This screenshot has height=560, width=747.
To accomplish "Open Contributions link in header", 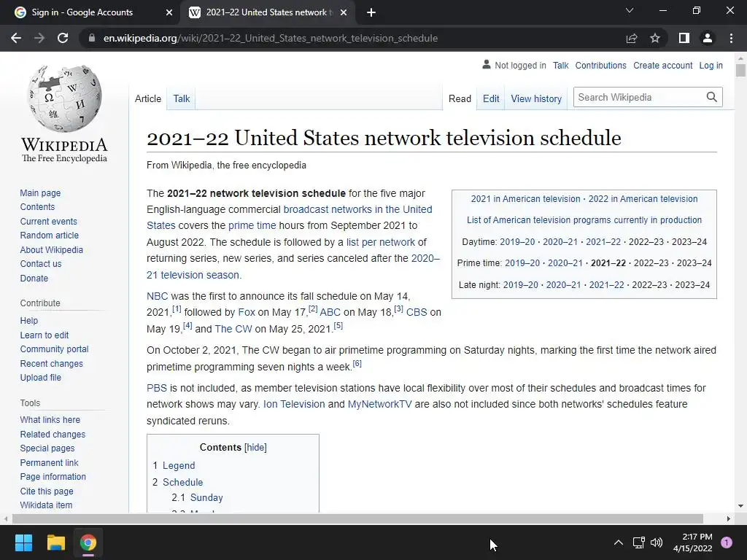I will click(600, 65).
